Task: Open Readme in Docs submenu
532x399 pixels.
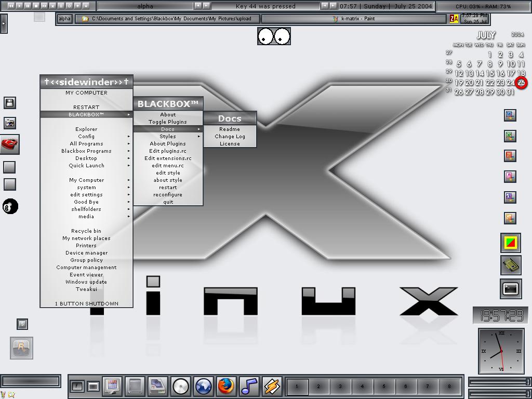Action: [230, 129]
